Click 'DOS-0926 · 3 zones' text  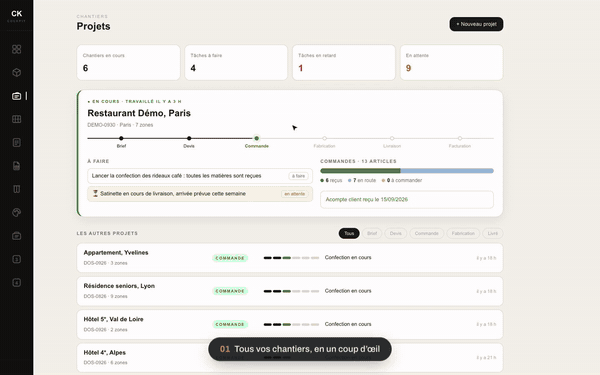point(105,263)
